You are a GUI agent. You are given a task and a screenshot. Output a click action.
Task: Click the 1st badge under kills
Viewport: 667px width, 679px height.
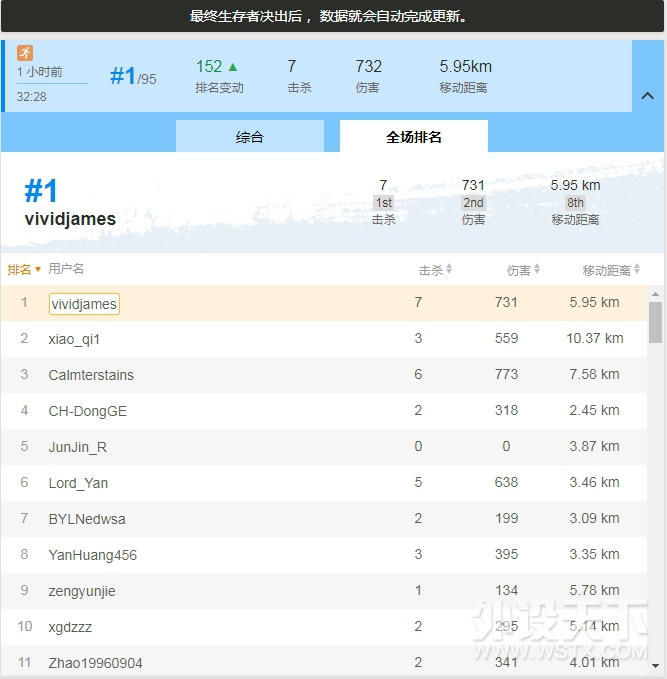383,203
